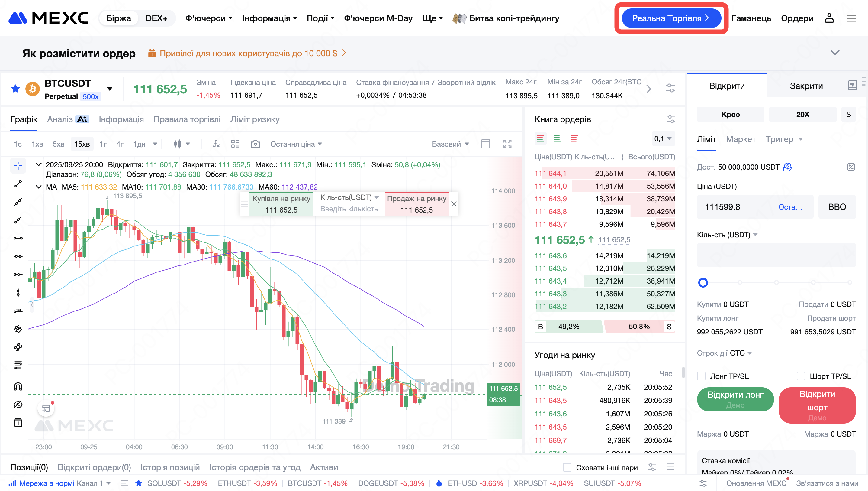
Task: Open the 0,1 order book precision dropdown
Action: 663,138
